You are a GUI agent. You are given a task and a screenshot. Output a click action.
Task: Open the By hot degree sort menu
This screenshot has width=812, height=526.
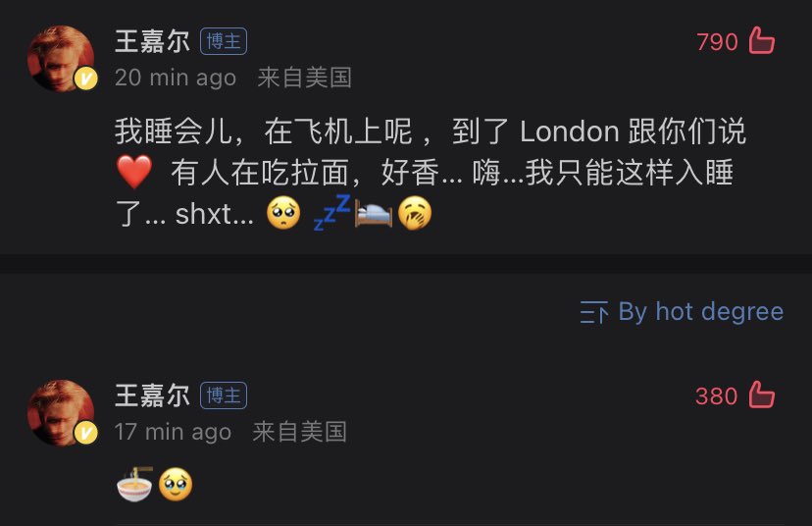[682, 312]
